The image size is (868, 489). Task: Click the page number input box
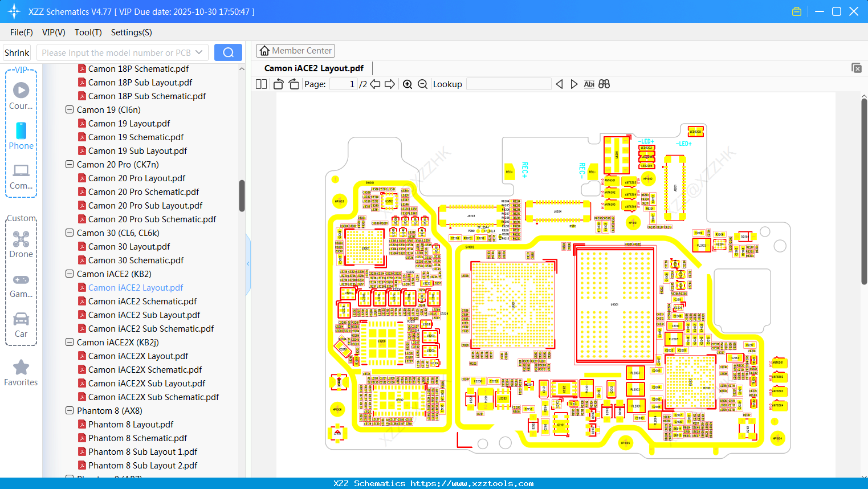click(x=344, y=84)
